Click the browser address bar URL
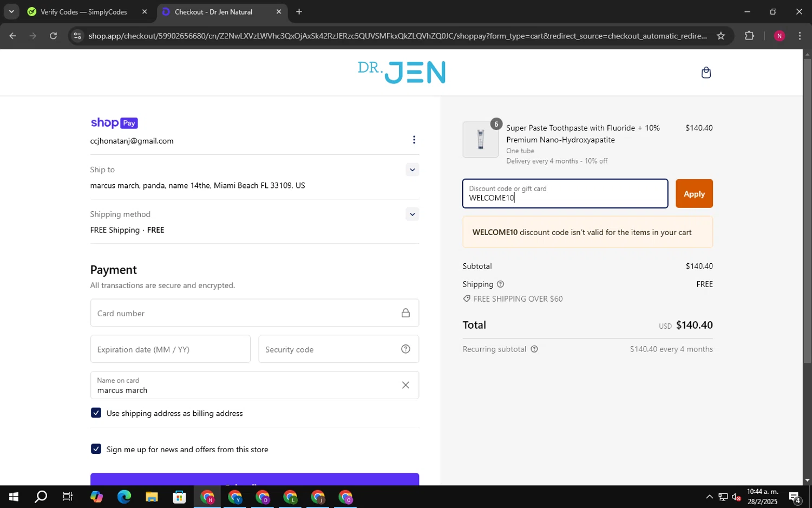 point(397,36)
